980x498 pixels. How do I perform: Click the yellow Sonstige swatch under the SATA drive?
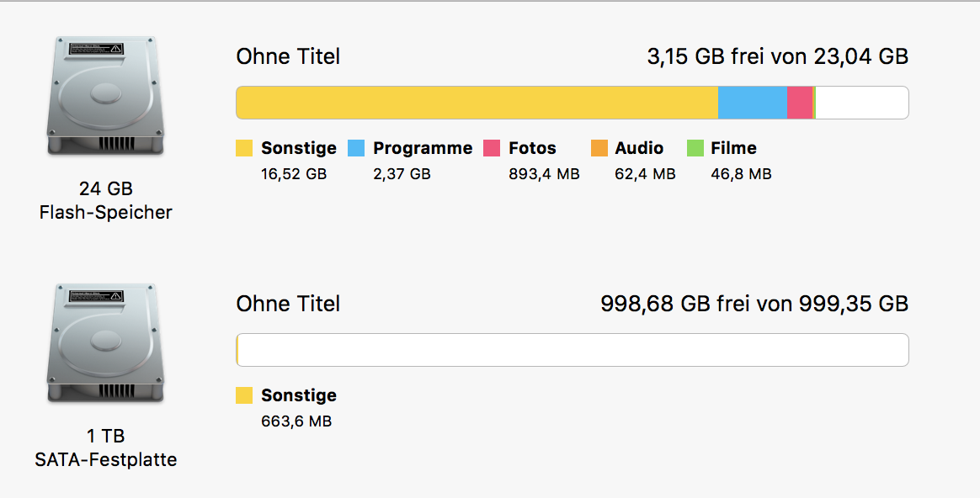click(244, 395)
